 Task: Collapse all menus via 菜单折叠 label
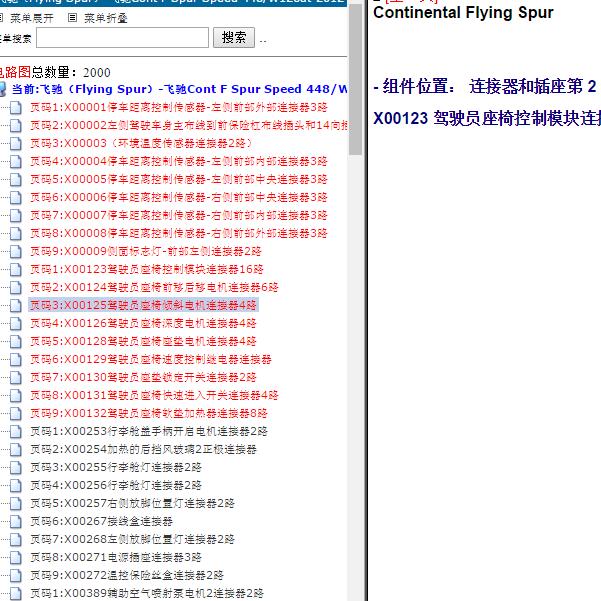[x=106, y=18]
